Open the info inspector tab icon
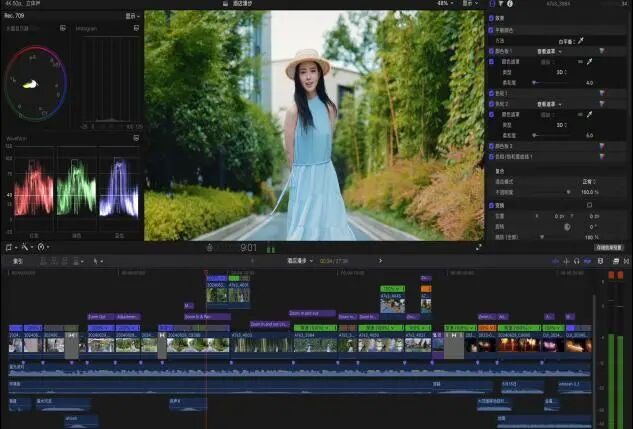The height and width of the screenshot is (429, 633). pos(510,4)
